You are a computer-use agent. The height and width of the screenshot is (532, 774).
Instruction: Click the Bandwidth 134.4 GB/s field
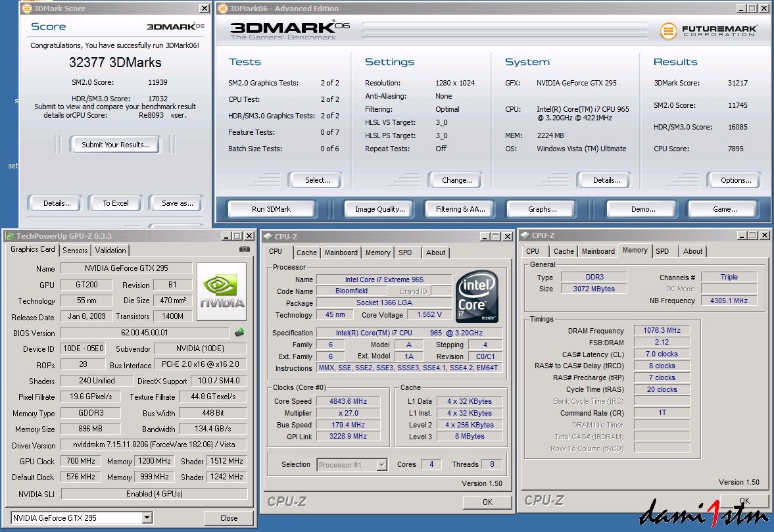point(213,429)
